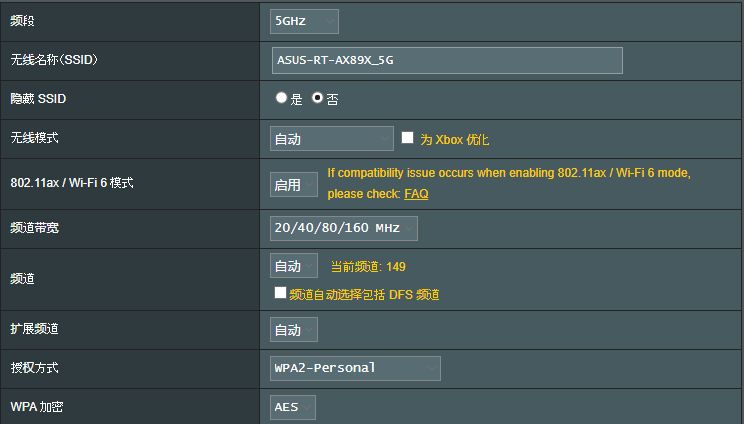The width and height of the screenshot is (744, 424).
Task: Click the 授权方式 row label
Action: tap(35, 368)
